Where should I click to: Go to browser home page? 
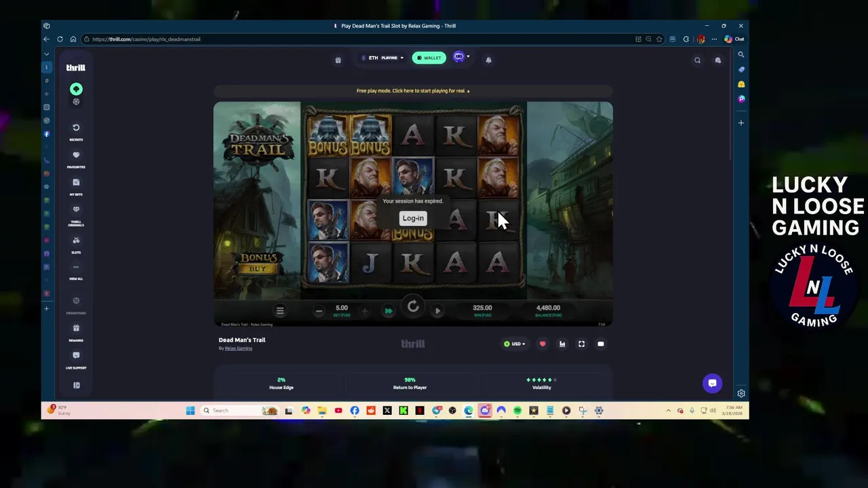click(x=73, y=39)
